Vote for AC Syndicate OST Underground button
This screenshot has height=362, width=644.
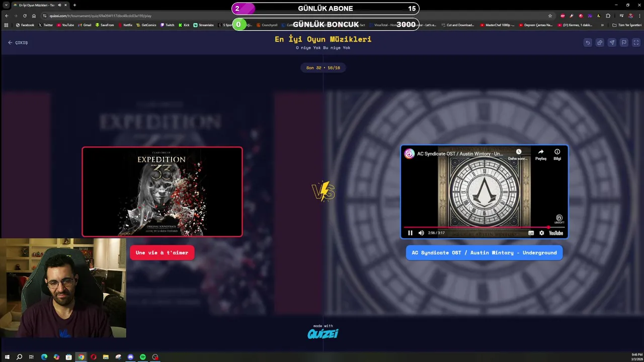[x=484, y=252]
